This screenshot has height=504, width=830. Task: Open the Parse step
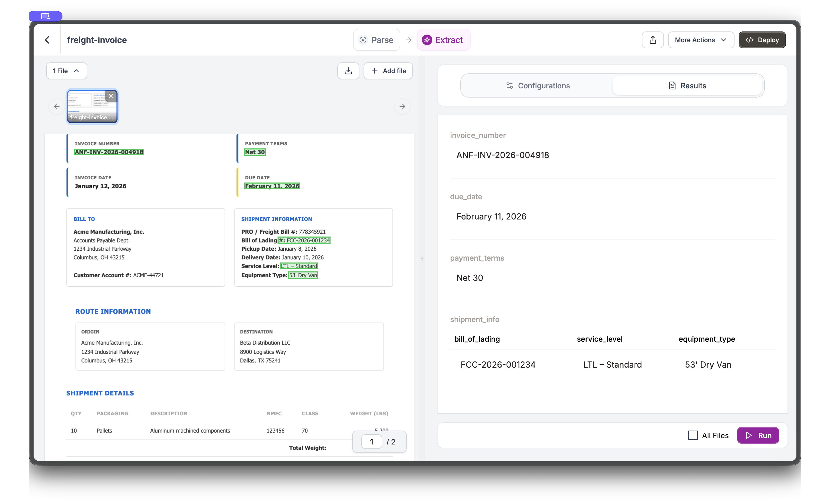pos(376,40)
